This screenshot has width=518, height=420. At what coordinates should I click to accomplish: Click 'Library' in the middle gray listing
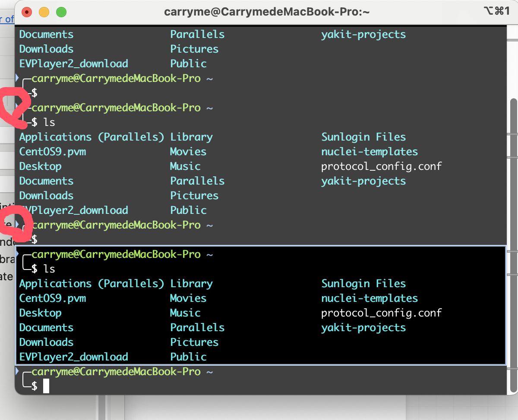[x=191, y=137]
